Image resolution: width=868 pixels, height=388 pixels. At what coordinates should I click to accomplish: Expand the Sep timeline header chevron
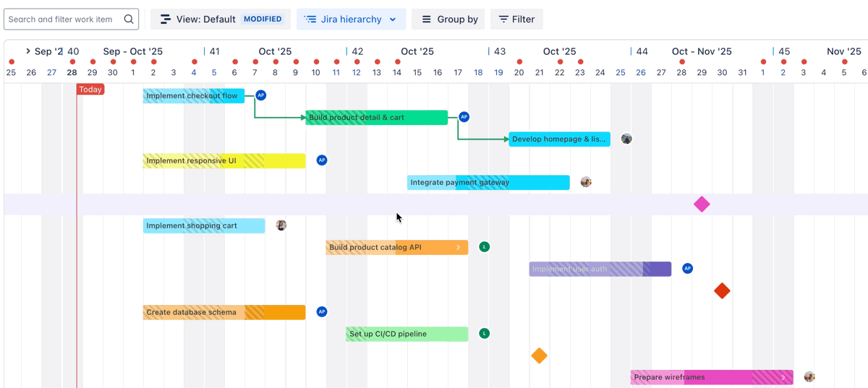tap(27, 51)
